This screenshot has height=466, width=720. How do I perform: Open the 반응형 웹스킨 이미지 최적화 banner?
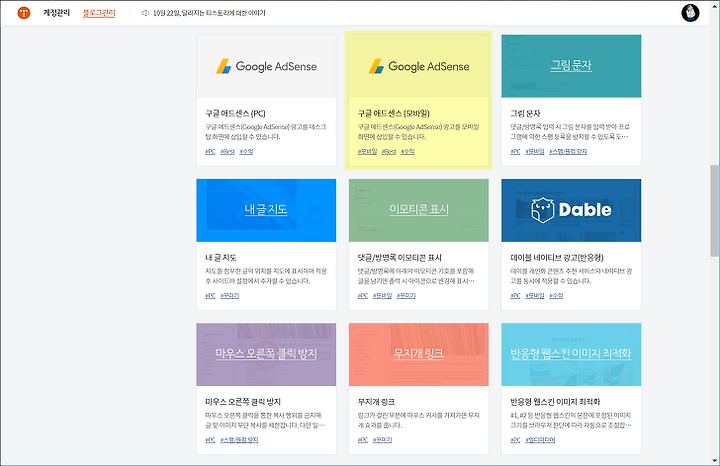pyautogui.click(x=571, y=354)
